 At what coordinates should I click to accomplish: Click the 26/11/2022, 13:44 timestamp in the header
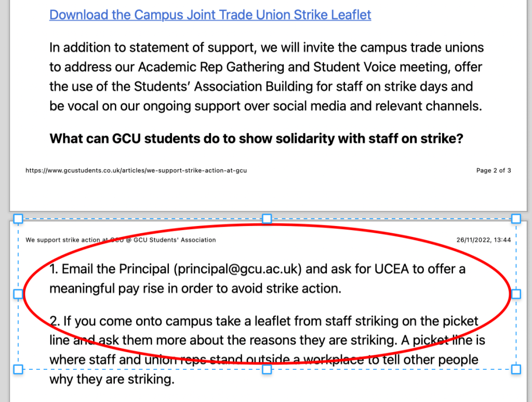click(x=484, y=240)
